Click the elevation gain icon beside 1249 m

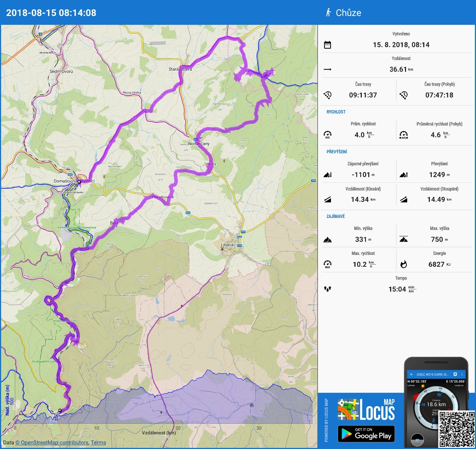pyautogui.click(x=403, y=175)
